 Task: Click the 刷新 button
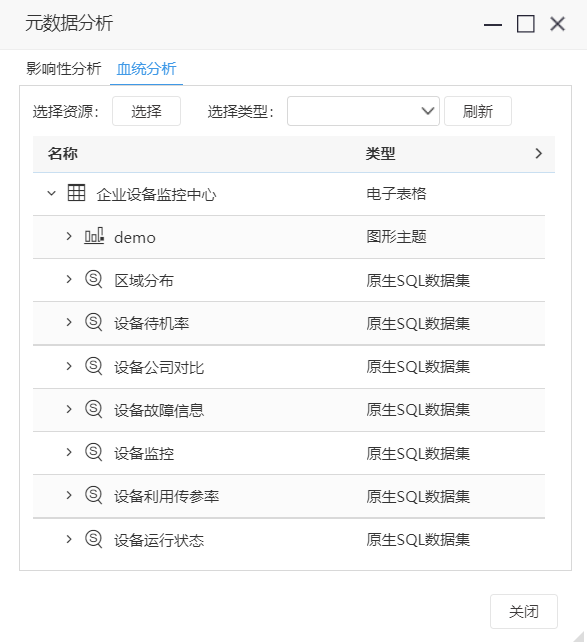[478, 111]
